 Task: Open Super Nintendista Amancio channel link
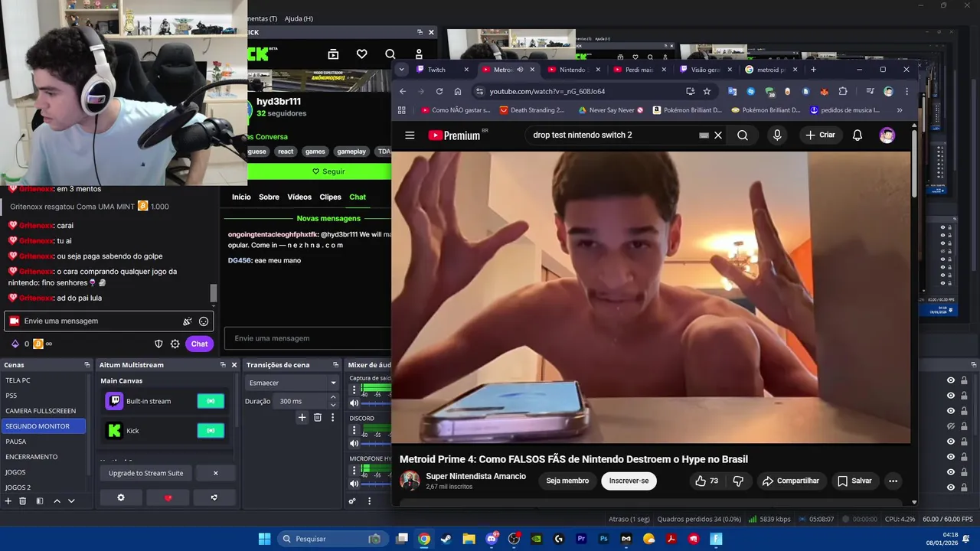475,476
